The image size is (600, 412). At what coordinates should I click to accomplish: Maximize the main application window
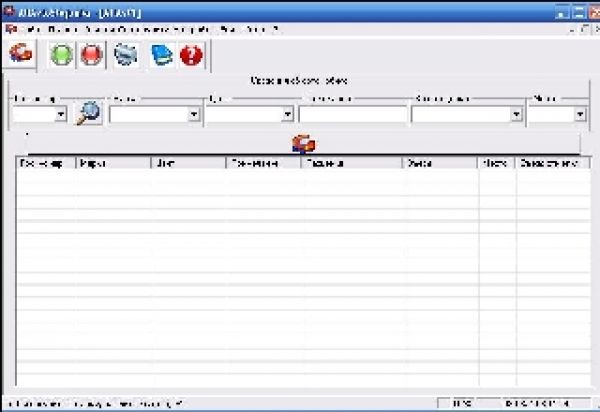(579, 12)
